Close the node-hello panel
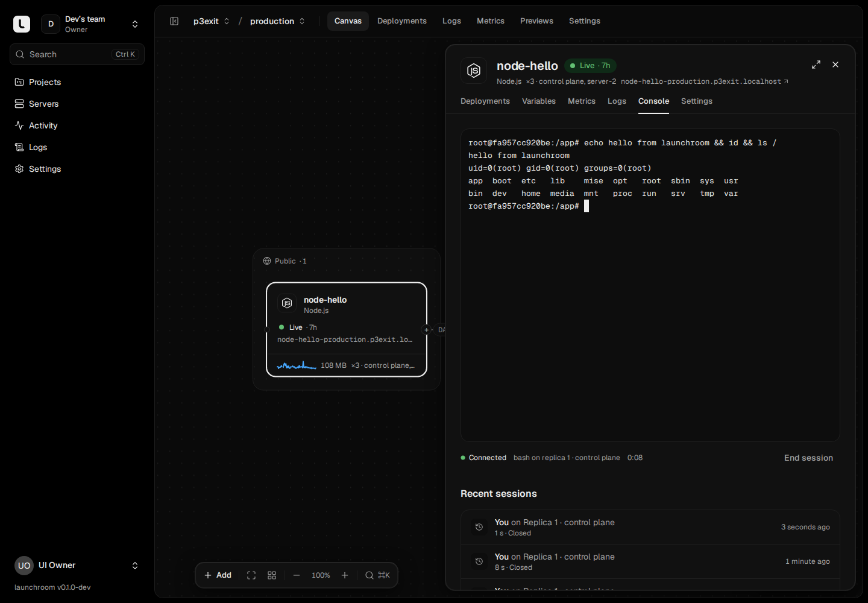This screenshot has height=603, width=868. (x=835, y=65)
